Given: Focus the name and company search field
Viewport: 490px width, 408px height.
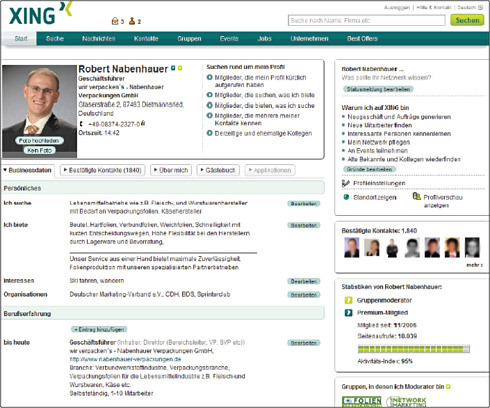Looking at the screenshot, I should coord(367,20).
